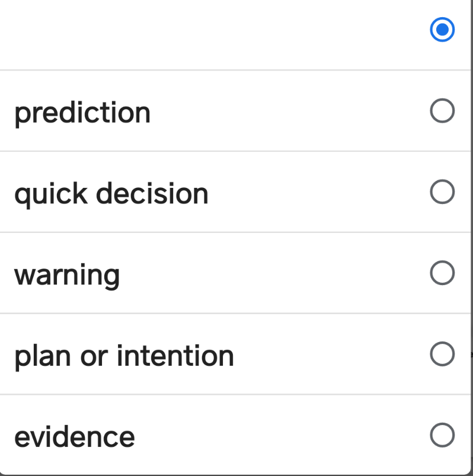Click empty space inside the prediction row
Viewport: 473px width, 476px height.
point(289,111)
